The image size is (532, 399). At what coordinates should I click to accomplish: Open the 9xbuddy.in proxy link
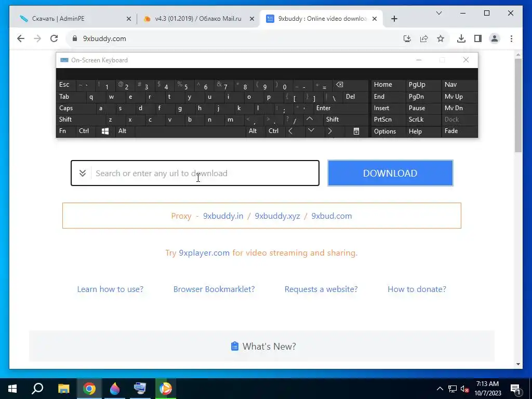point(223,216)
